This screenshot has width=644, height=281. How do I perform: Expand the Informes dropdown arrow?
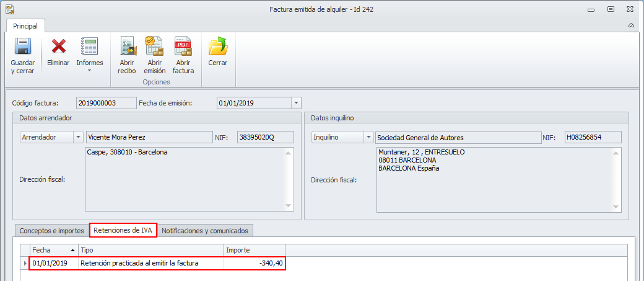click(x=90, y=70)
